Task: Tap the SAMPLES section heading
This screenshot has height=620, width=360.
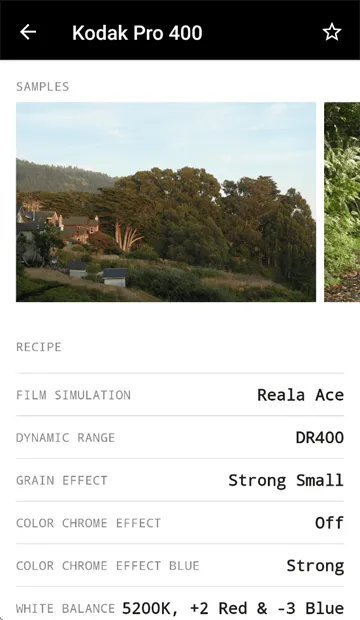Action: coord(42,87)
